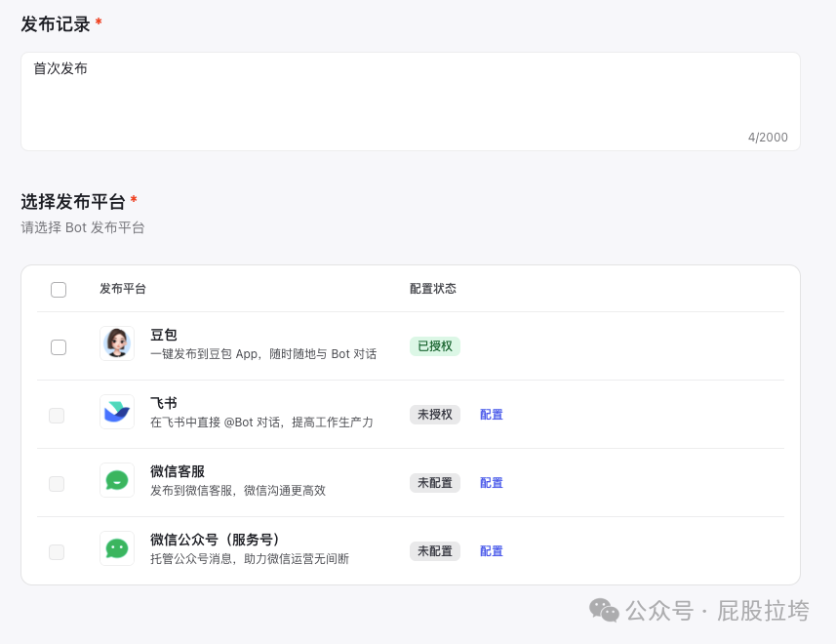The image size is (836, 644).
Task: Check the 豆包 platform checkbox
Action: click(59, 347)
